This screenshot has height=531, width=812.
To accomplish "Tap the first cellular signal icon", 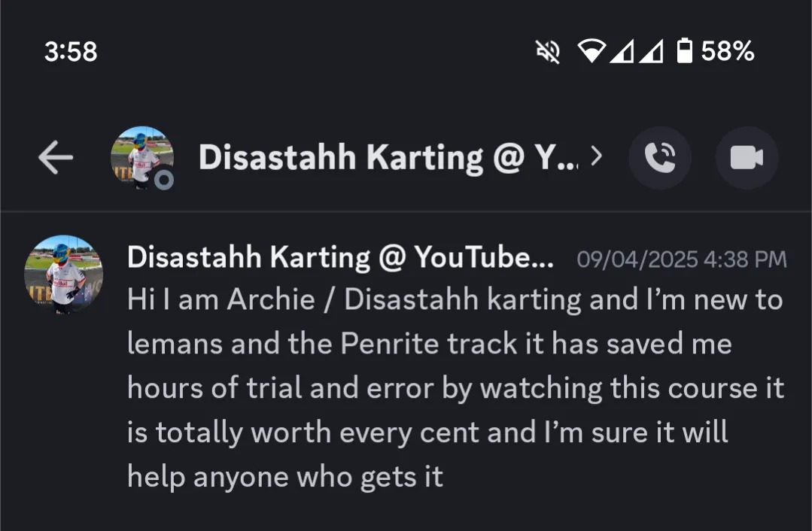I will coord(622,51).
